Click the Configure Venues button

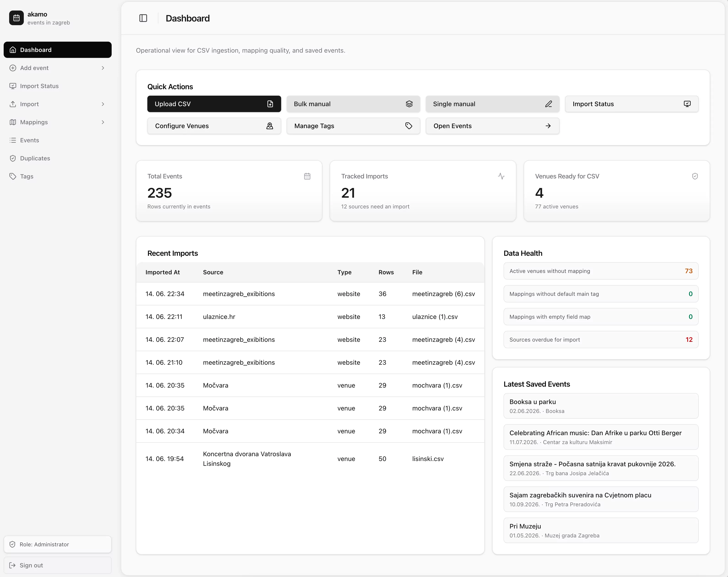click(x=214, y=126)
